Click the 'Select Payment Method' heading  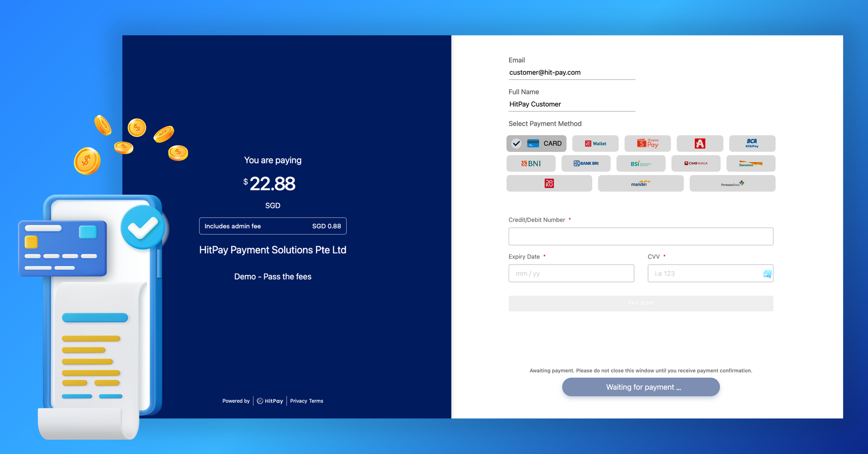(x=545, y=124)
